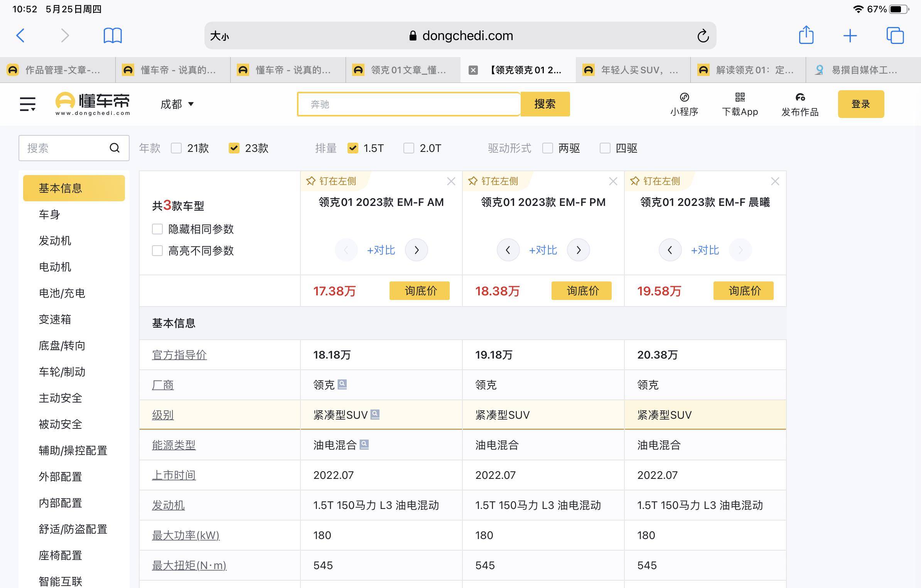
Task: Switch to 作品管理-文章 tab
Action: [x=58, y=70]
